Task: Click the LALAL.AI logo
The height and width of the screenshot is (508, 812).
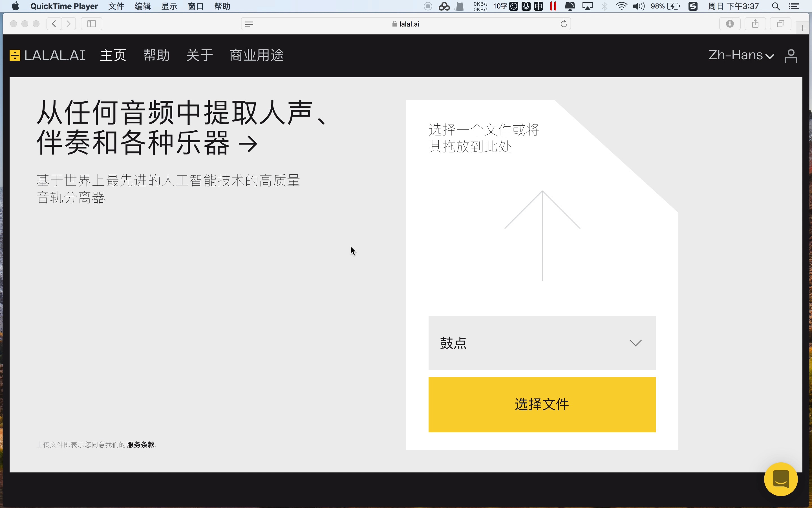Action: tap(48, 55)
